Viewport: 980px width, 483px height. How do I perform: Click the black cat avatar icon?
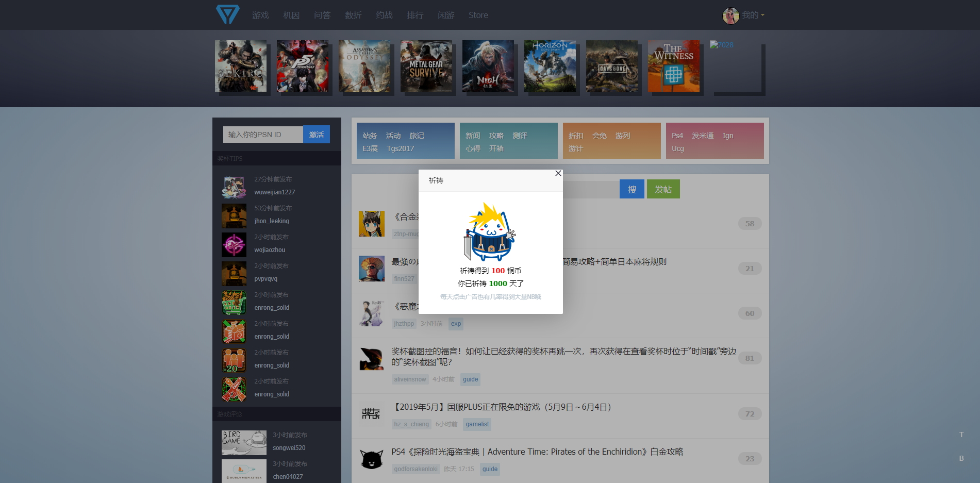point(371,459)
